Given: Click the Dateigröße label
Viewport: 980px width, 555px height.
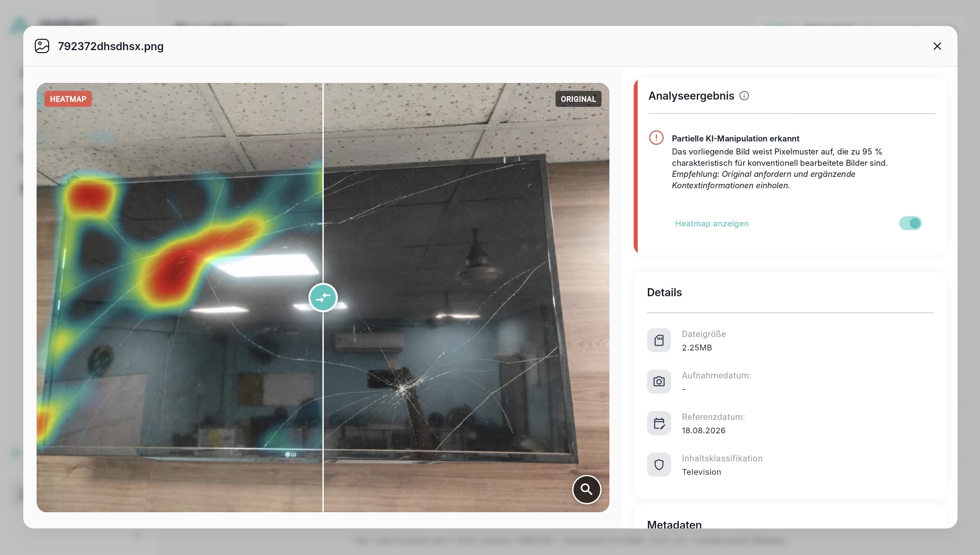Looking at the screenshot, I should (703, 334).
